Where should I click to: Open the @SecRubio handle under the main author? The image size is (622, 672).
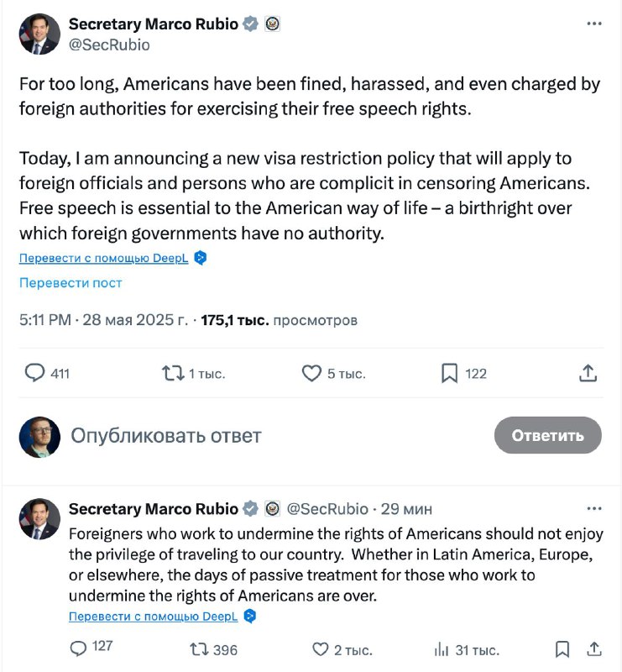108,45
